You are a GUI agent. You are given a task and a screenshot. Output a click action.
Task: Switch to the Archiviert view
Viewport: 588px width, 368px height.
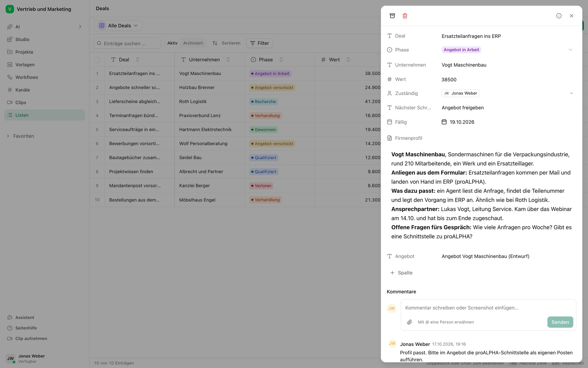coord(193,43)
